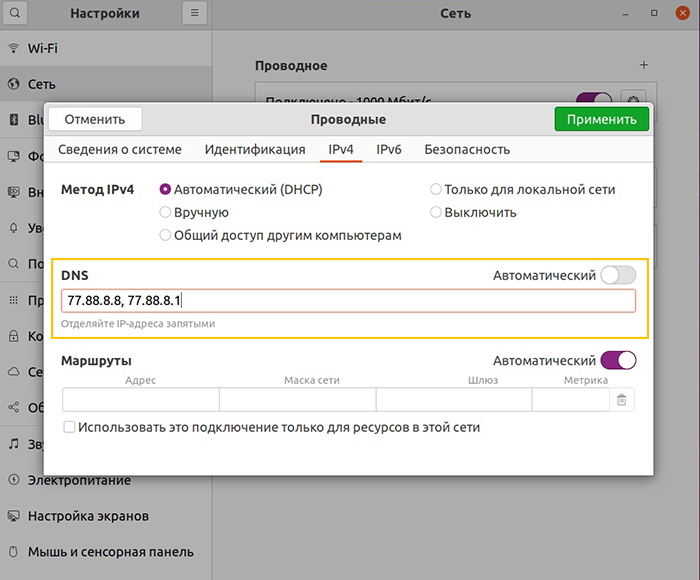Select the Вручную IPv4 method
The height and width of the screenshot is (580, 700).
pyautogui.click(x=166, y=212)
